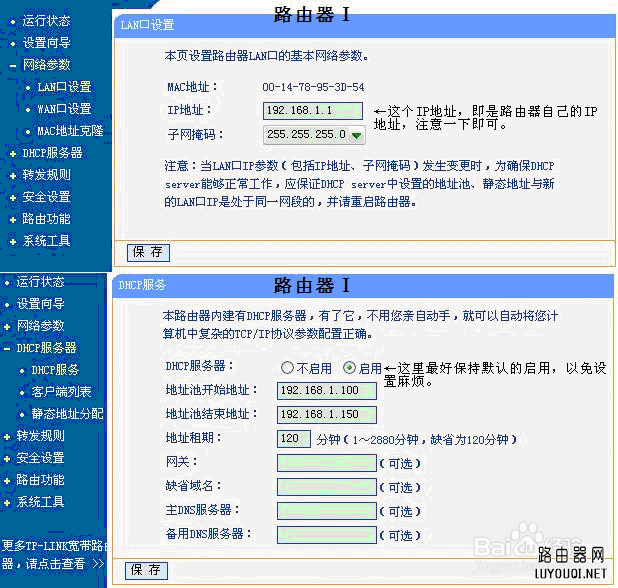Click the 地址池结束地址 field
The height and width of the screenshot is (588, 618).
pyautogui.click(x=326, y=414)
